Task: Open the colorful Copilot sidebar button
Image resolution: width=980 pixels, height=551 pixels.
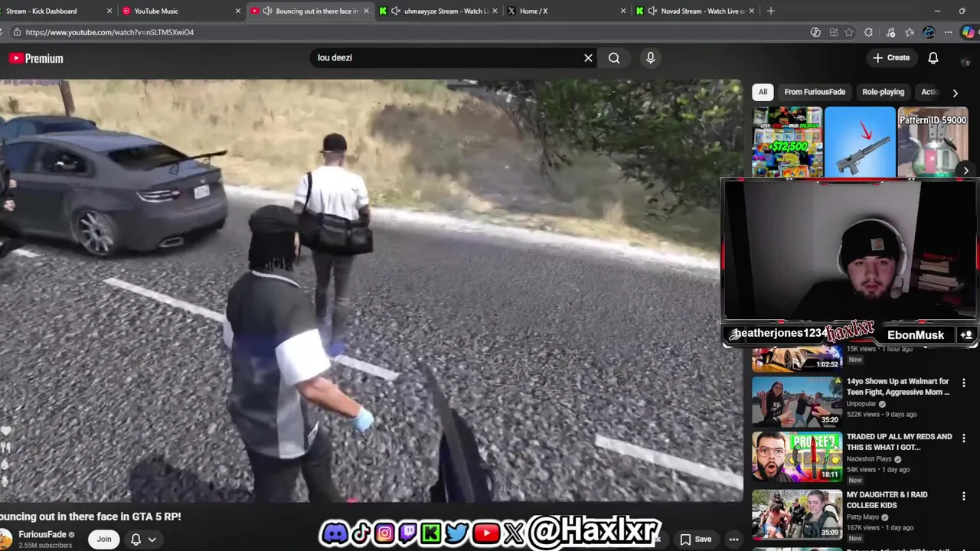Action: 969,32
